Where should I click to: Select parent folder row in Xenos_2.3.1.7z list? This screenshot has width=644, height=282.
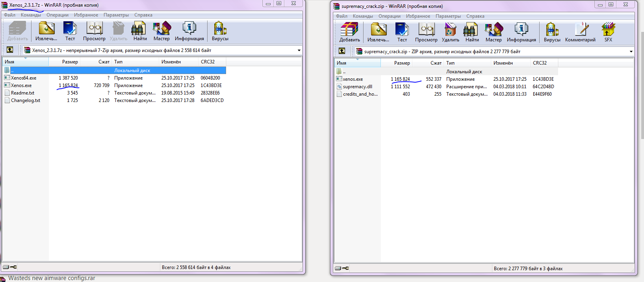(x=115, y=70)
